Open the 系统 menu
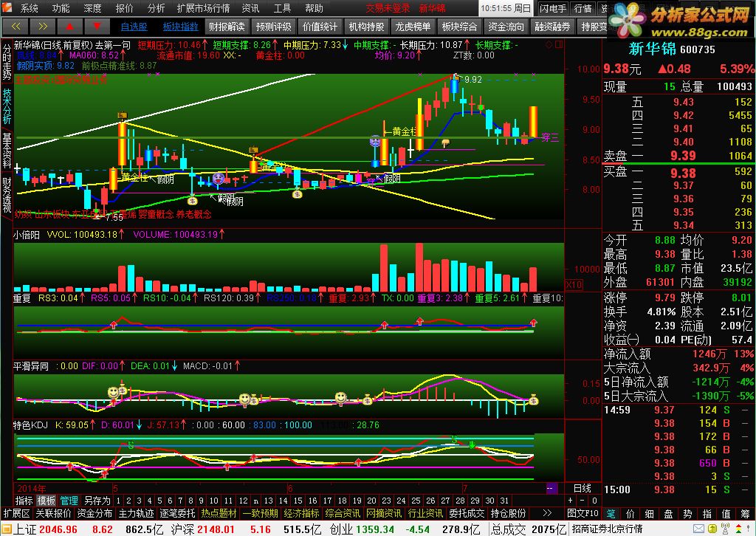 (x=30, y=8)
